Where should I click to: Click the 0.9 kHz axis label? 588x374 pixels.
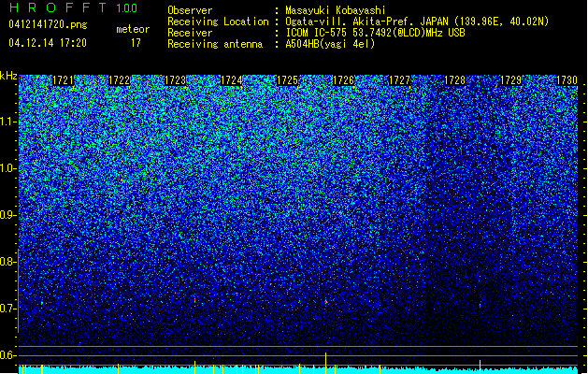click(x=7, y=215)
